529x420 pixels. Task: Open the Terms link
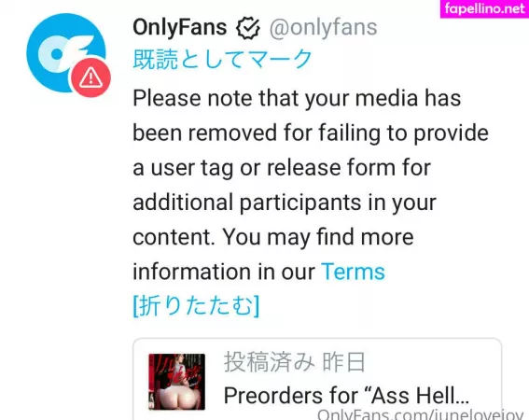[353, 271]
